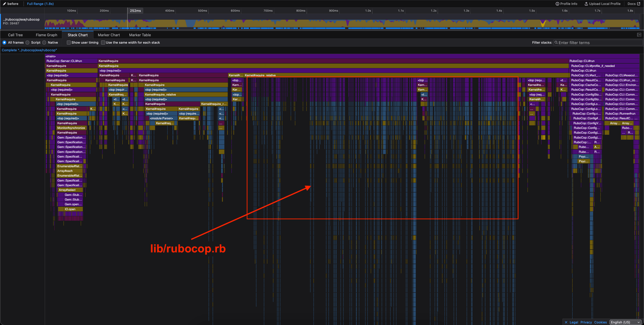Select the RuboCop::ConfigV… frame
Screen dimensions: 644x325
tap(587, 123)
